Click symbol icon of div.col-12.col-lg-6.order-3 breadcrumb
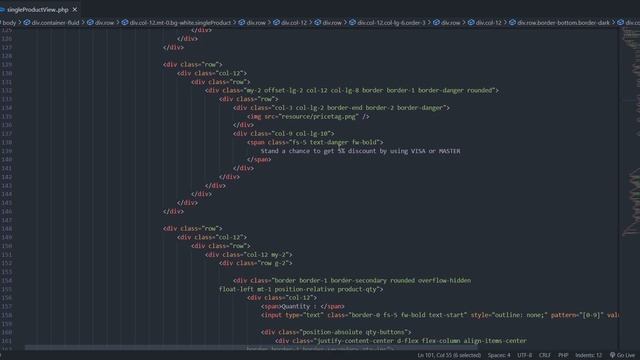 click(x=353, y=23)
